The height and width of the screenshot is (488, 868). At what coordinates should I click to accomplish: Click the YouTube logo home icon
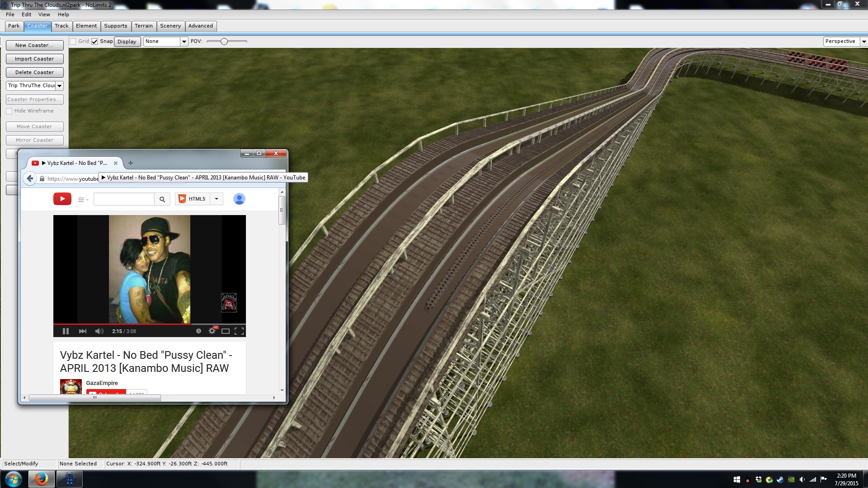pyautogui.click(x=62, y=199)
